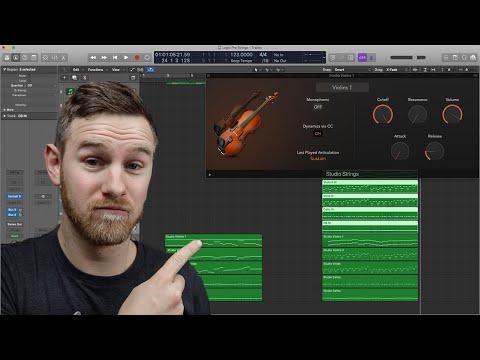Screen dimensions: 480x360
Task: Toggle Dynamics via CC ON switch
Action: click(318, 133)
